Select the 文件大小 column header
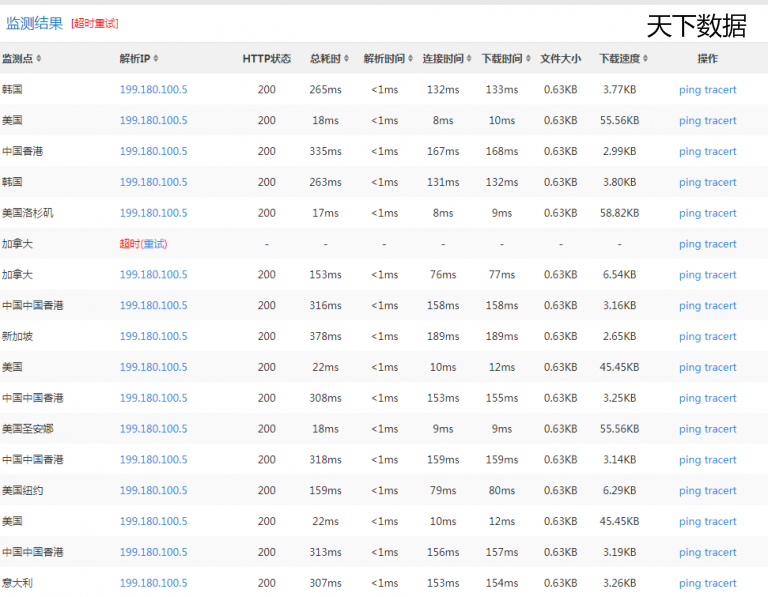 click(x=560, y=59)
